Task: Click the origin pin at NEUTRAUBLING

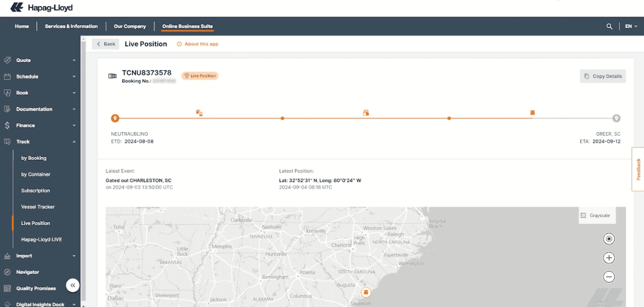Action: pyautogui.click(x=115, y=118)
